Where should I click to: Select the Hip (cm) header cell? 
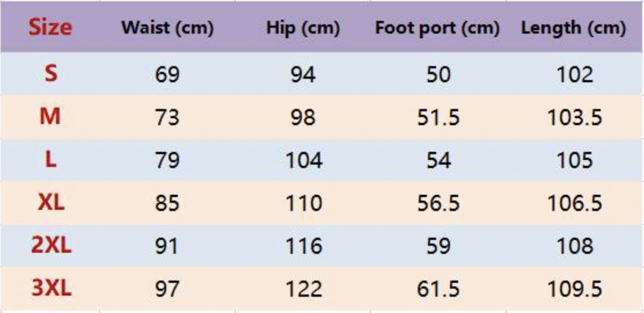click(303, 28)
